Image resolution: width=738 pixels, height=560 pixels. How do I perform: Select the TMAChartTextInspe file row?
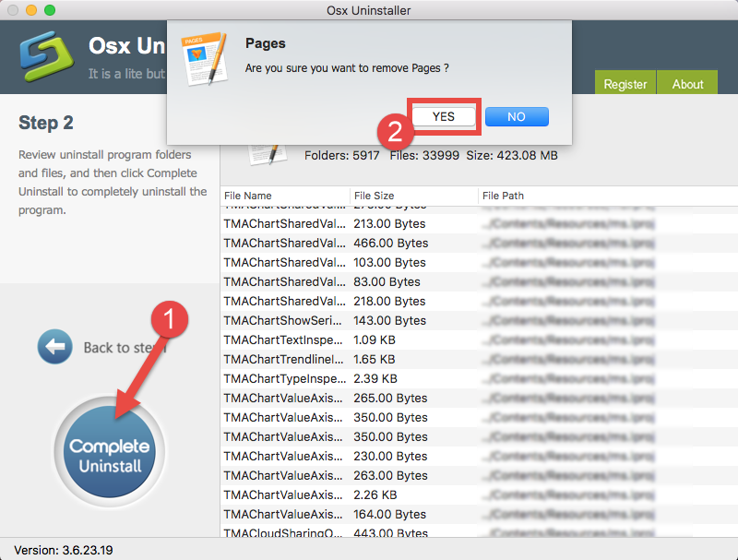point(286,340)
